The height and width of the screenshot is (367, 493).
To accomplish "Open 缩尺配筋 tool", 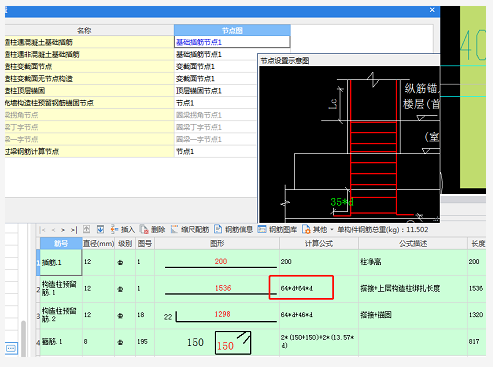I will point(190,229).
